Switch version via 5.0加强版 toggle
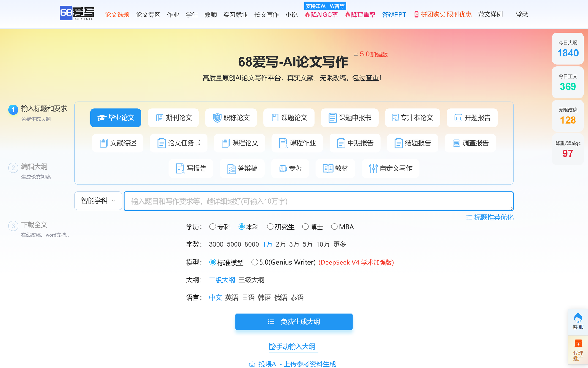The height and width of the screenshot is (368, 588). (x=371, y=54)
